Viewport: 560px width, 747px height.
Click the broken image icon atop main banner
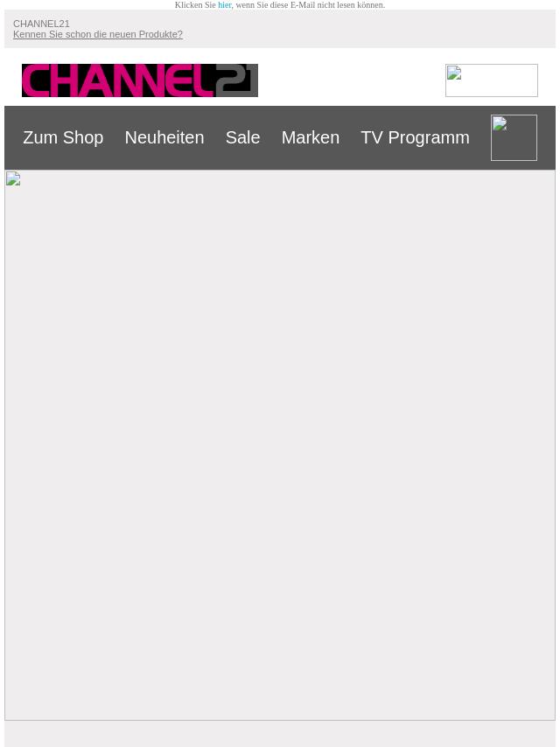coord(13,178)
